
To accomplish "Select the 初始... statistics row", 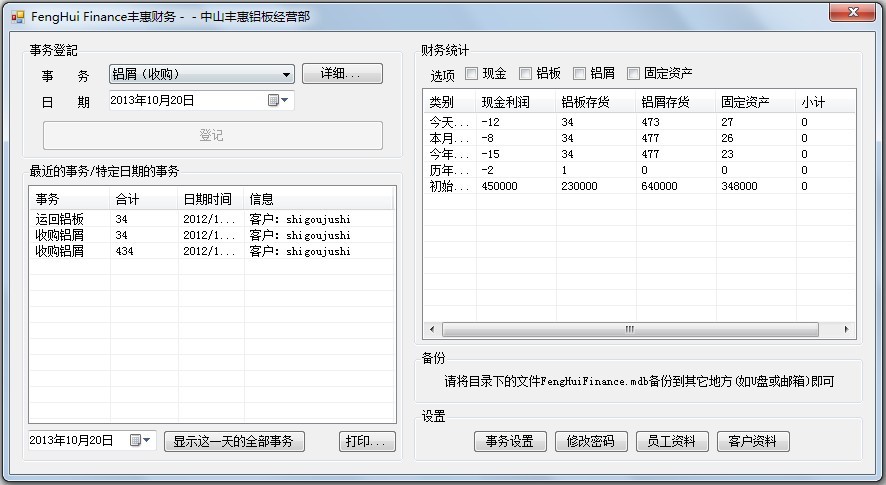I will click(639, 186).
